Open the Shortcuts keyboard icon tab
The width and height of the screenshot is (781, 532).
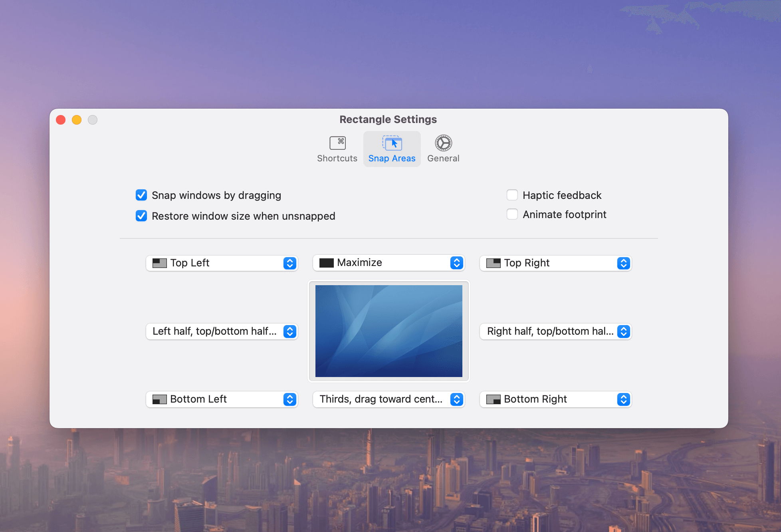(x=337, y=143)
